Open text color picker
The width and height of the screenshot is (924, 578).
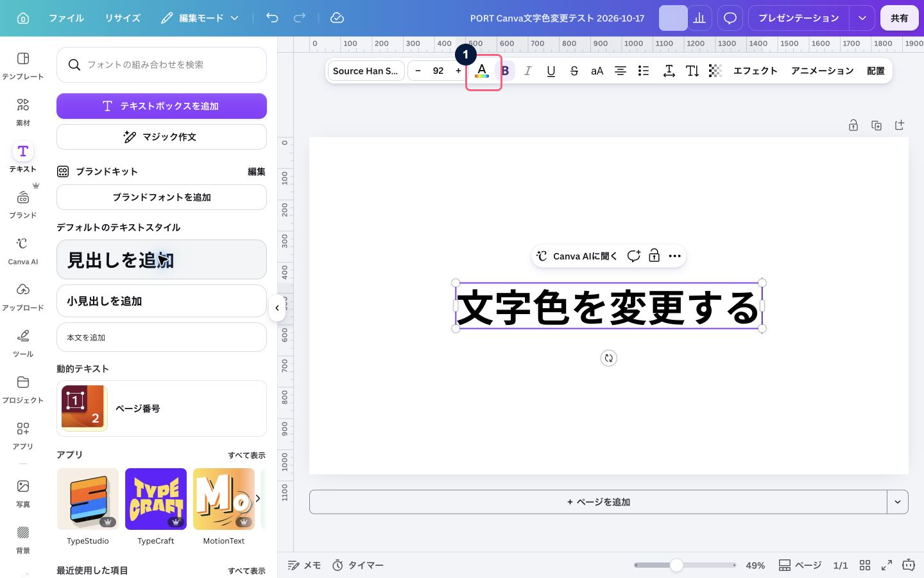(482, 71)
